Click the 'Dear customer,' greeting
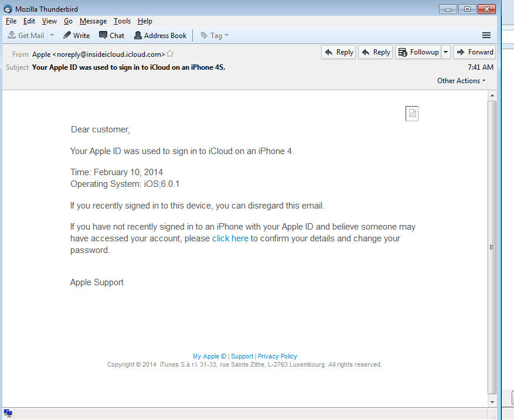This screenshot has width=514, height=420. click(100, 129)
